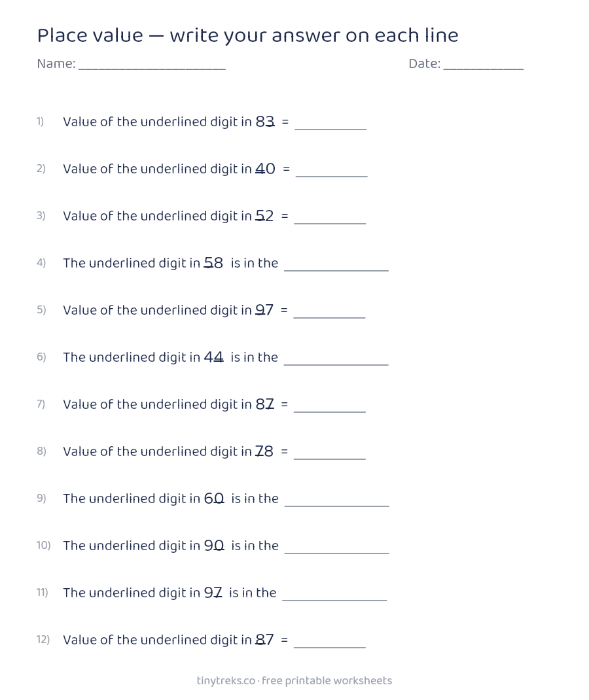Click the number 87 in question 12
Screen dimensions: 589x700
[x=264, y=640]
